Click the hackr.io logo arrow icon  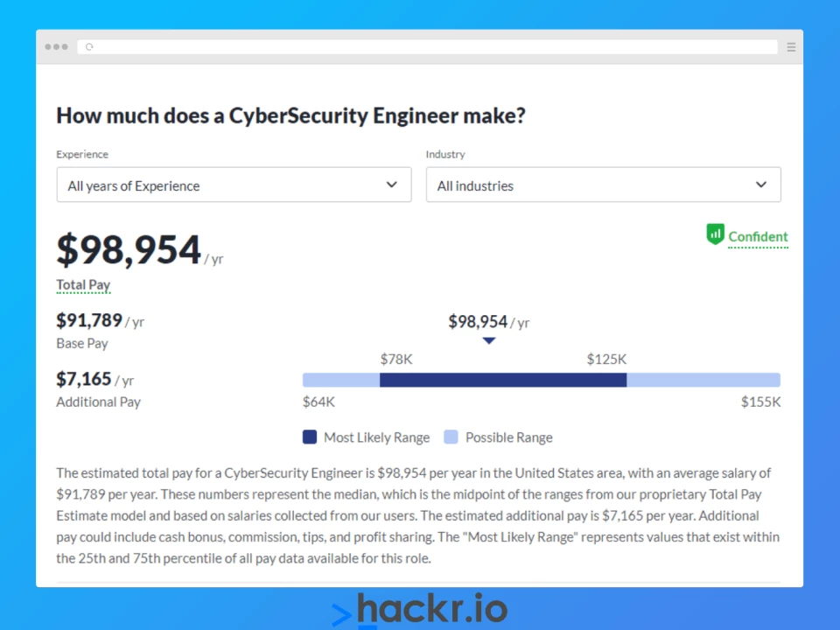pyautogui.click(x=341, y=615)
